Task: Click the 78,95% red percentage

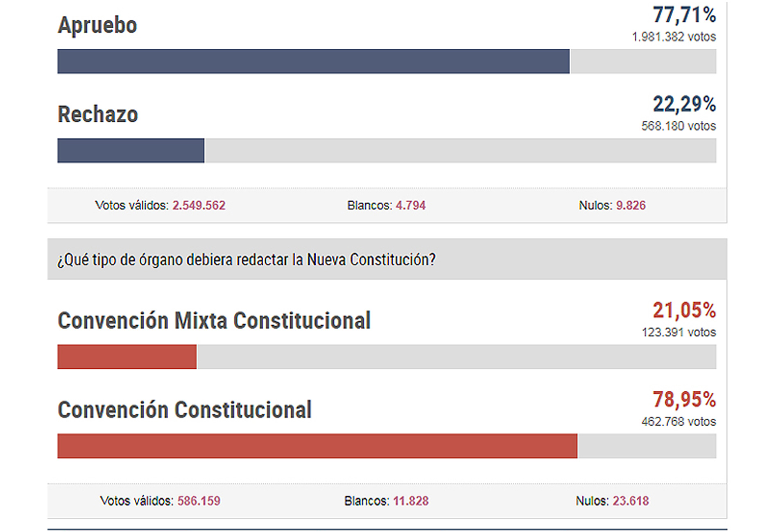Action: click(684, 399)
